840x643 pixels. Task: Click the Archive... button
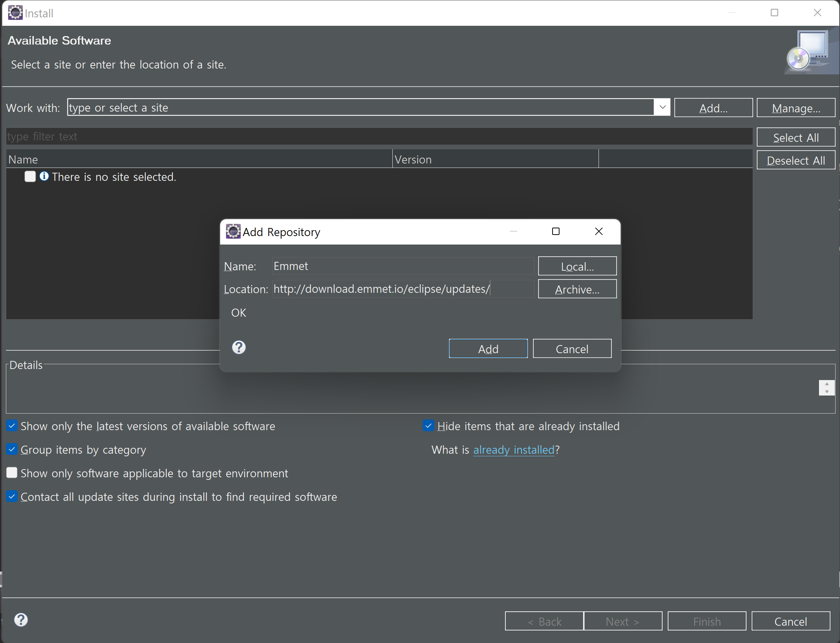click(577, 289)
